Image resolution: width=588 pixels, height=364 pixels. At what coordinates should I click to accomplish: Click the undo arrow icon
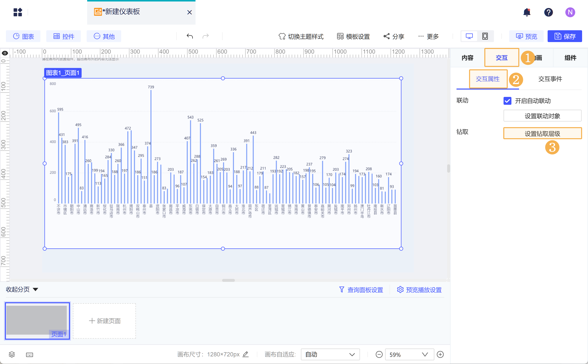[x=190, y=36]
